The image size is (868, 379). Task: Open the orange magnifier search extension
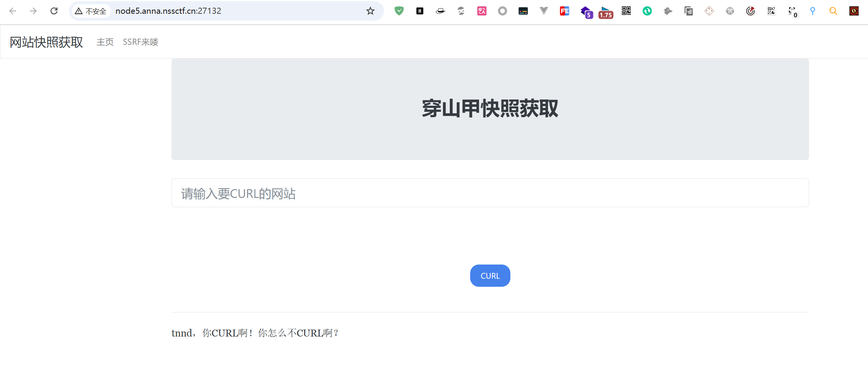click(833, 11)
